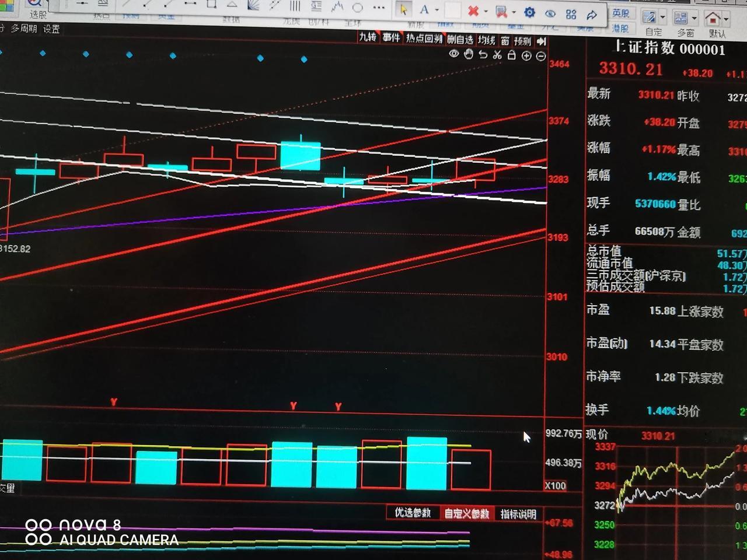747x560 pixels.
Task: Select the text annotation A tool
Action: click(424, 9)
